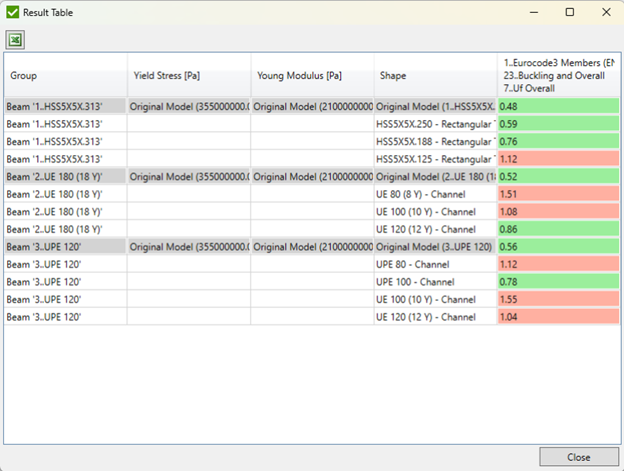Click the Yield Stress [Pa] column header
Viewport: 624px width, 471px height.
click(188, 75)
